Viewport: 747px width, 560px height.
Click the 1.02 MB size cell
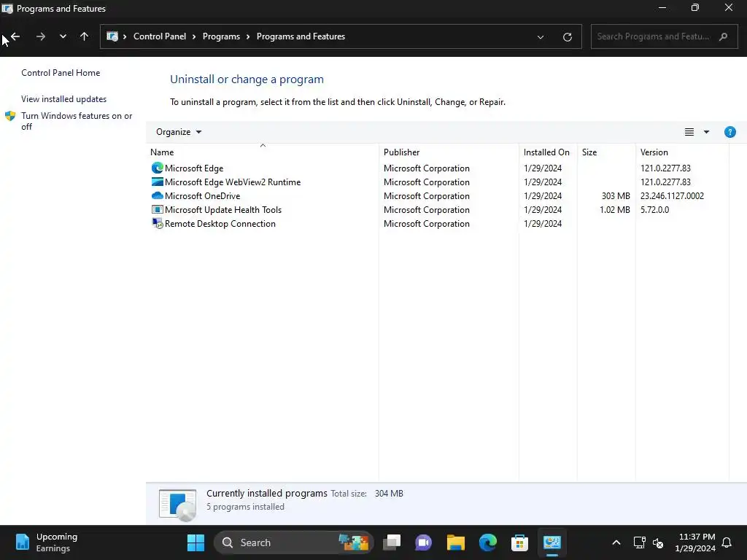point(614,209)
